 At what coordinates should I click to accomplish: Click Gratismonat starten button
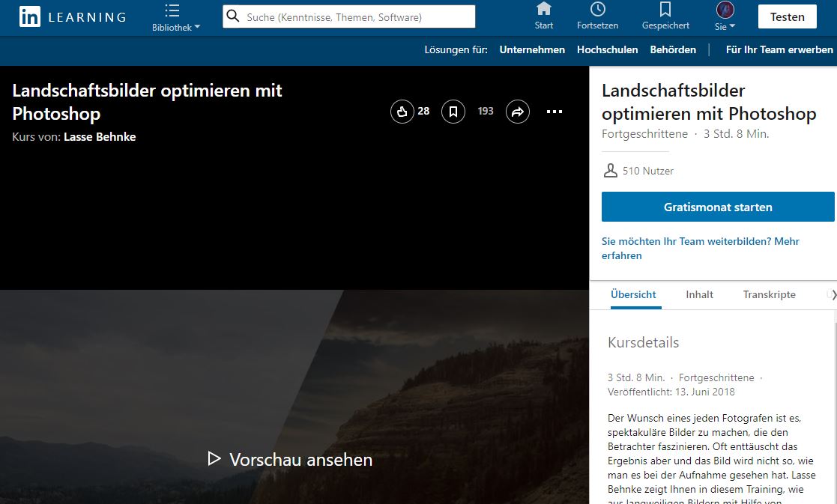point(717,207)
